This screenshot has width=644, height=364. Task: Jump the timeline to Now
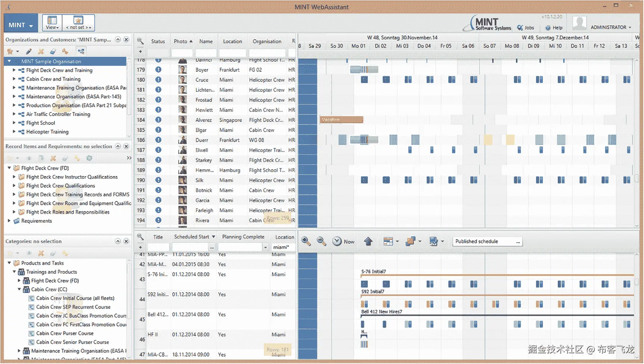pos(343,241)
